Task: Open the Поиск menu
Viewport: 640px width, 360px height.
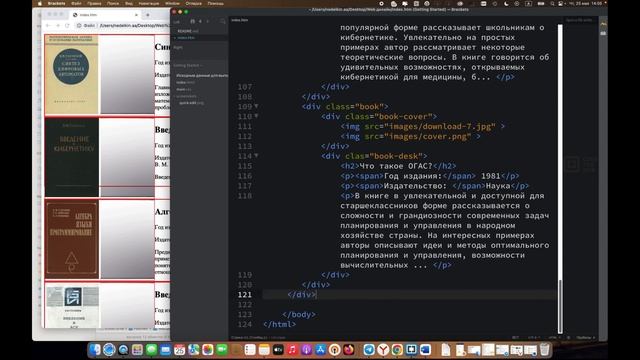Action: 113,3
